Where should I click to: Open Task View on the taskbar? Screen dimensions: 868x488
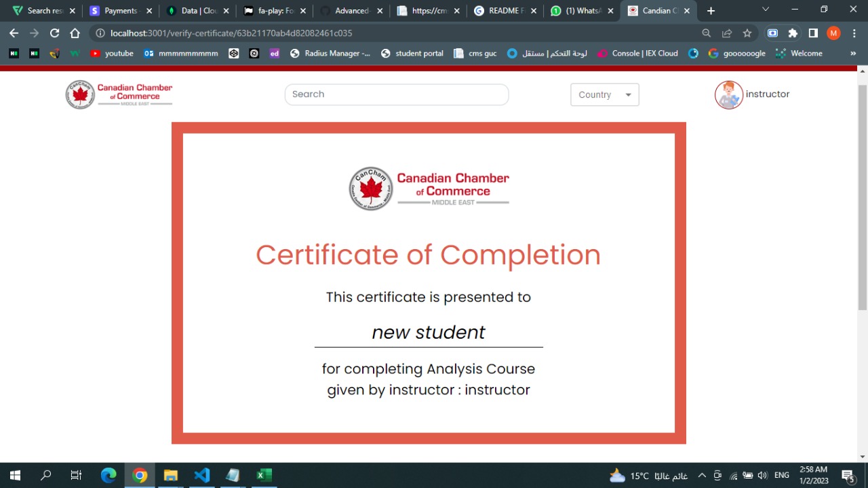click(x=76, y=475)
